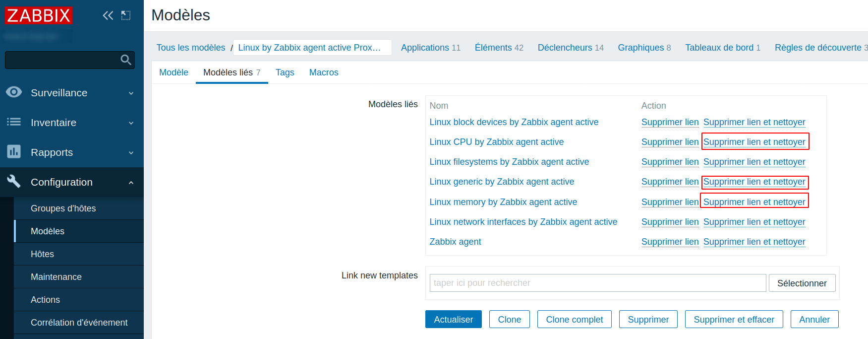Open the Tags tab

(x=285, y=72)
